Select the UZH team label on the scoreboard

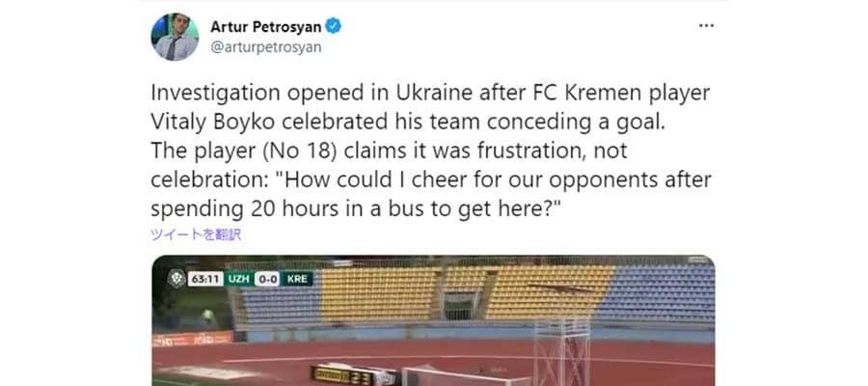coord(242,279)
